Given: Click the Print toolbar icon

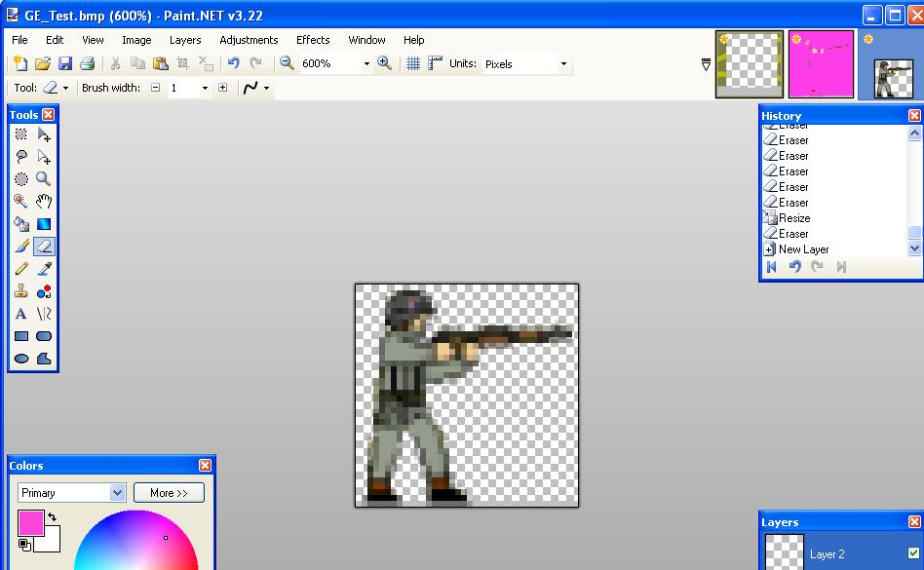Looking at the screenshot, I should pos(87,63).
